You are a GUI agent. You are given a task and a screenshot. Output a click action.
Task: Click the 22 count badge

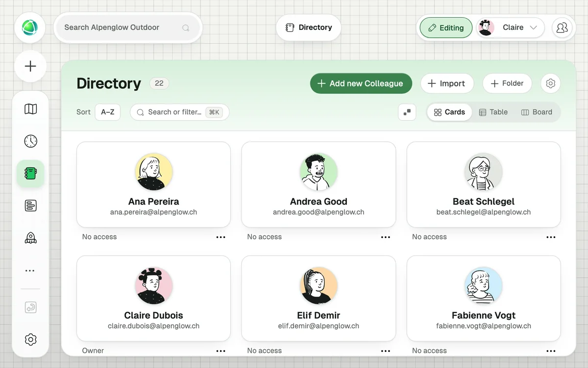[159, 83]
